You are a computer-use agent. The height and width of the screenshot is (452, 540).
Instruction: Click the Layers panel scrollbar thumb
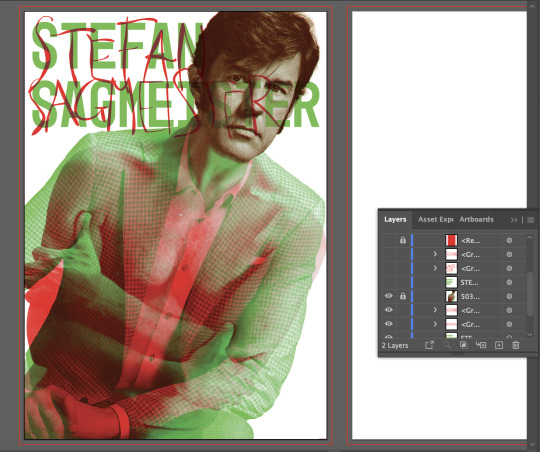(x=530, y=294)
